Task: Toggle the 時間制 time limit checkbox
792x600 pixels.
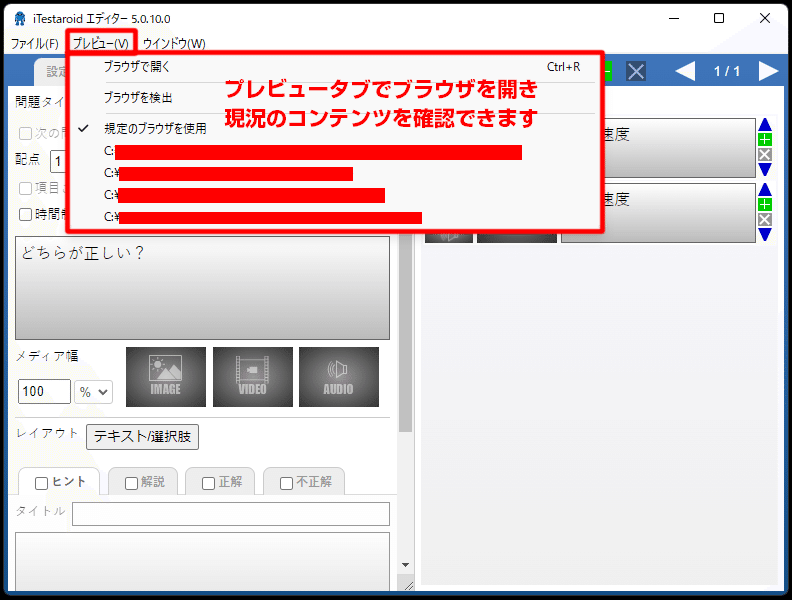Action: [x=25, y=215]
